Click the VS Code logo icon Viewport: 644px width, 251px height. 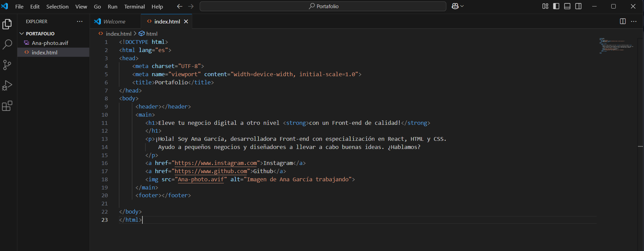[5, 6]
